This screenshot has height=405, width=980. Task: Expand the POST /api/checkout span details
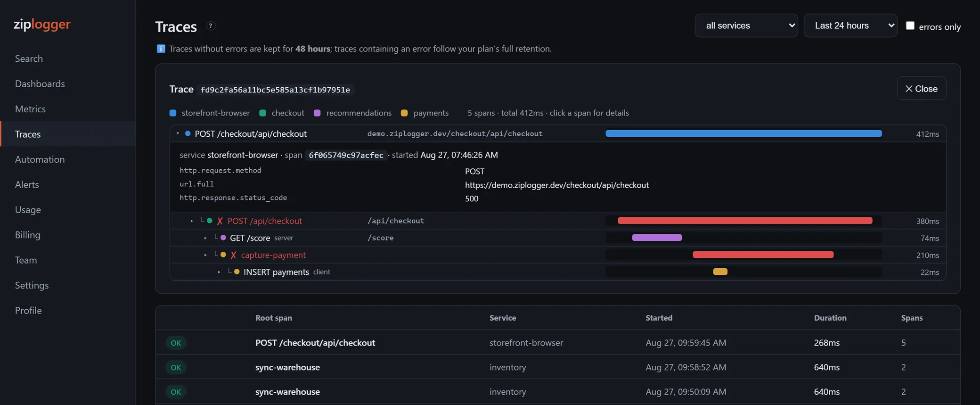click(x=192, y=221)
